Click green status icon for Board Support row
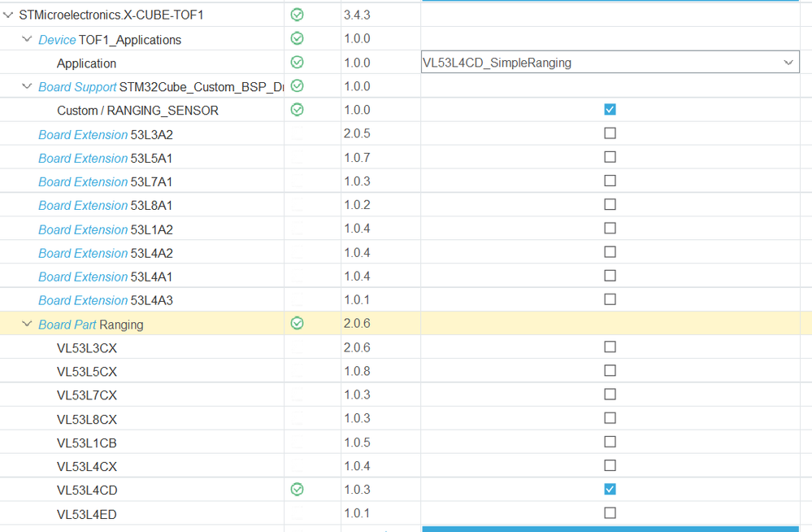This screenshot has width=812, height=532. 297,86
